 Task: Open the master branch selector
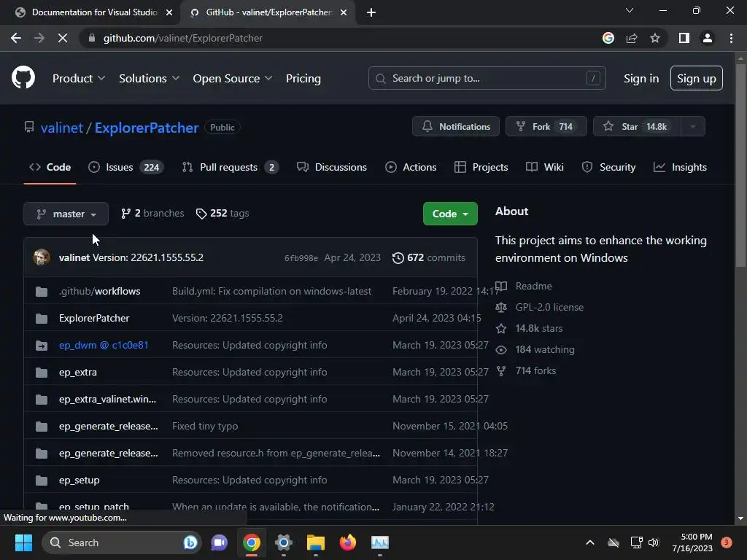tap(66, 214)
